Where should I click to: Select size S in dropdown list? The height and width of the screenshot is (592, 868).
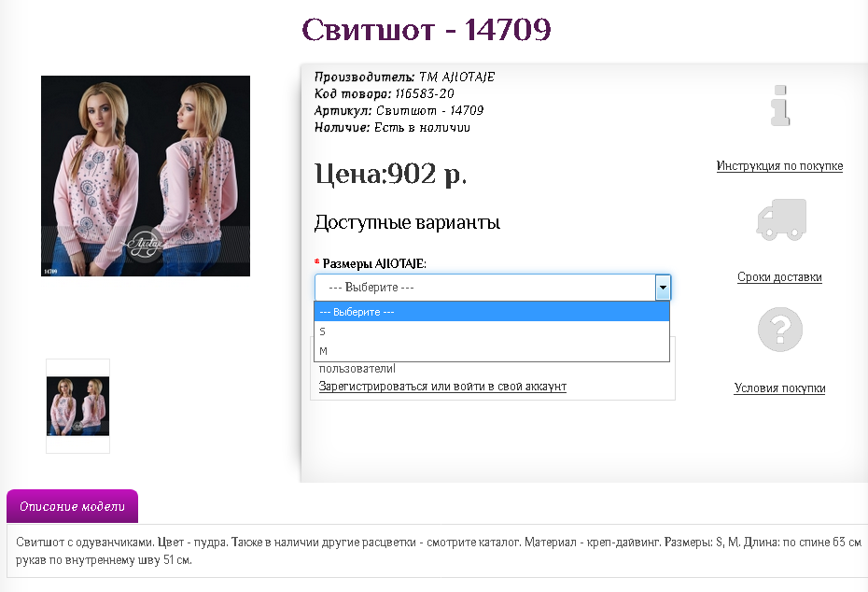coord(492,331)
